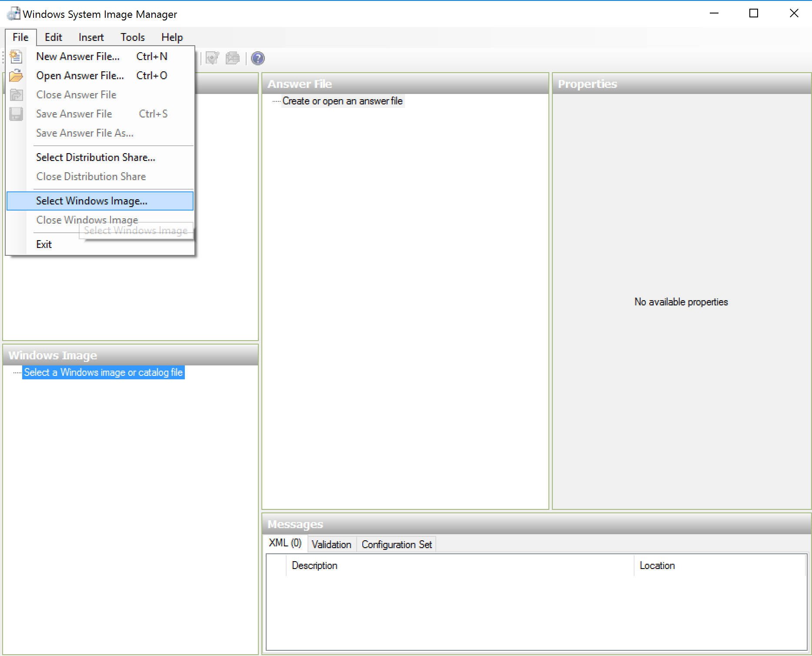Click the Close Answer File icon in the menu gutter
812x656 pixels.
tap(16, 94)
